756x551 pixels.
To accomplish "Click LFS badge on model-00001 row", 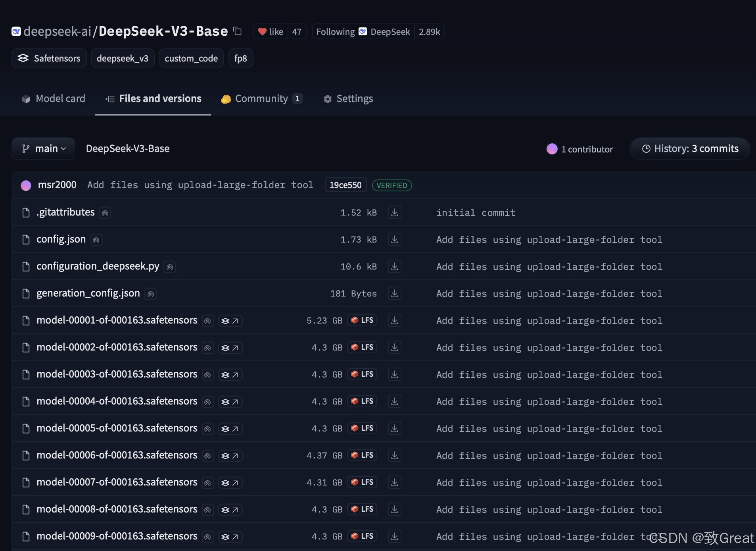I will [362, 320].
